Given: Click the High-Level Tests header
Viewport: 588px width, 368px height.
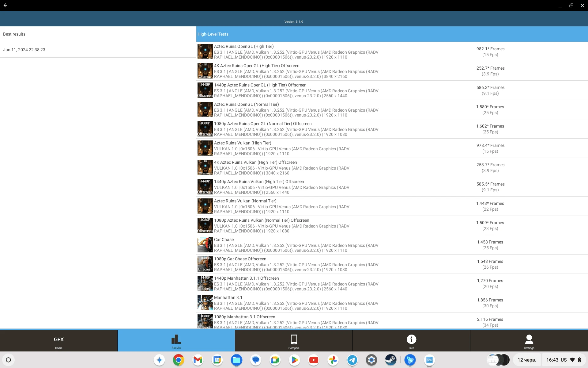Looking at the screenshot, I should pyautogui.click(x=392, y=34).
